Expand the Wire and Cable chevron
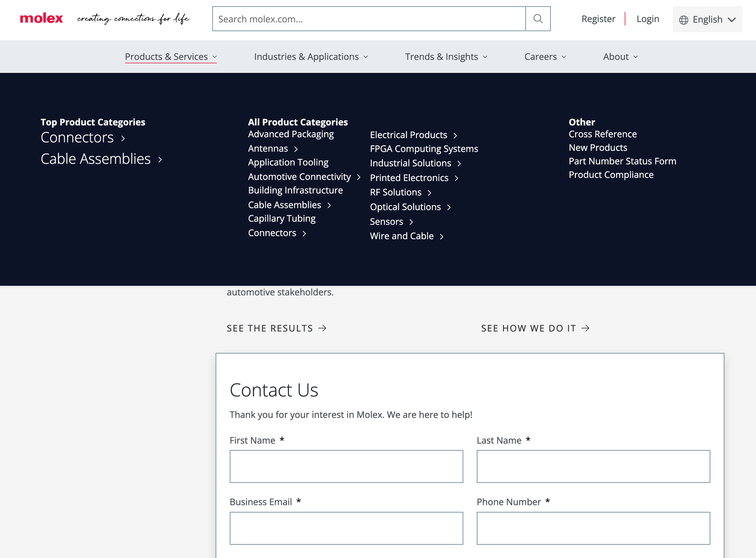The image size is (756, 558). 442,237
